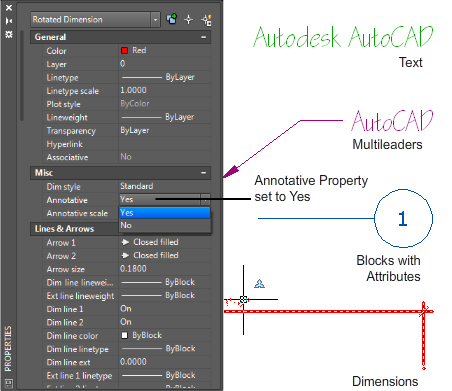452x391 pixels.
Task: Open the palette properties menu gear icon
Action: click(x=9, y=34)
